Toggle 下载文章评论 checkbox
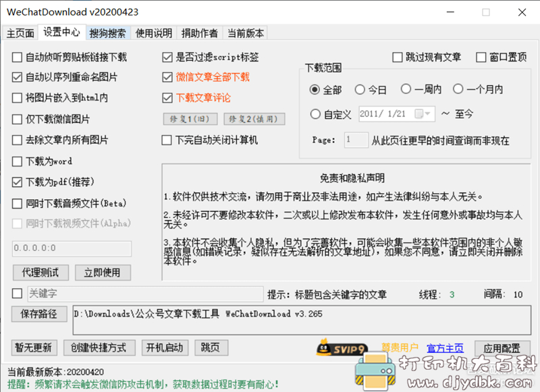This screenshot has height=392, width=540. pyautogui.click(x=167, y=98)
